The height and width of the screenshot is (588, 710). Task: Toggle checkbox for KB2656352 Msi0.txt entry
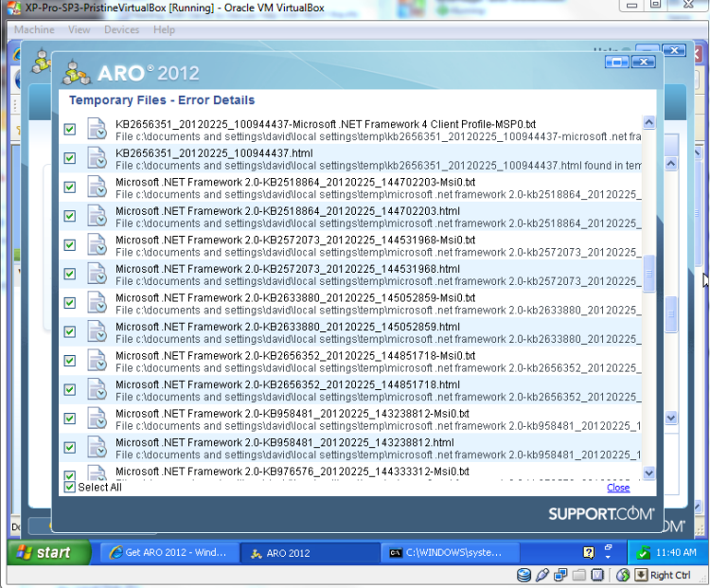click(70, 361)
